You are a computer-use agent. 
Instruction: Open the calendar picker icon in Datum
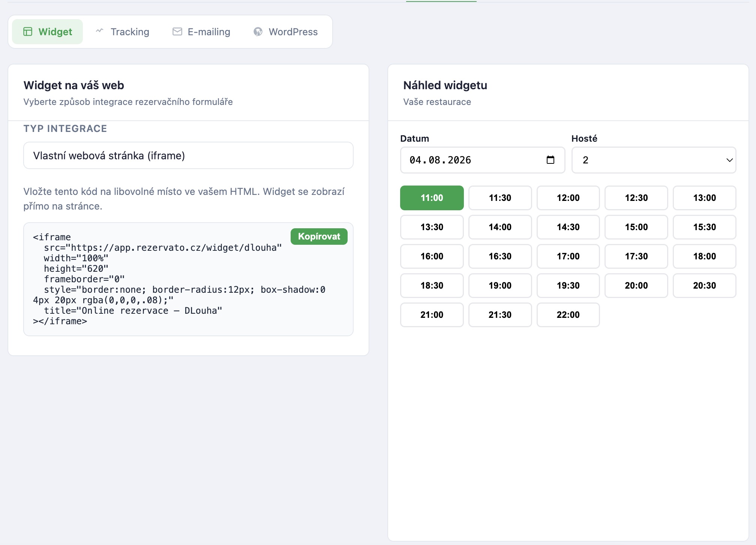(550, 160)
